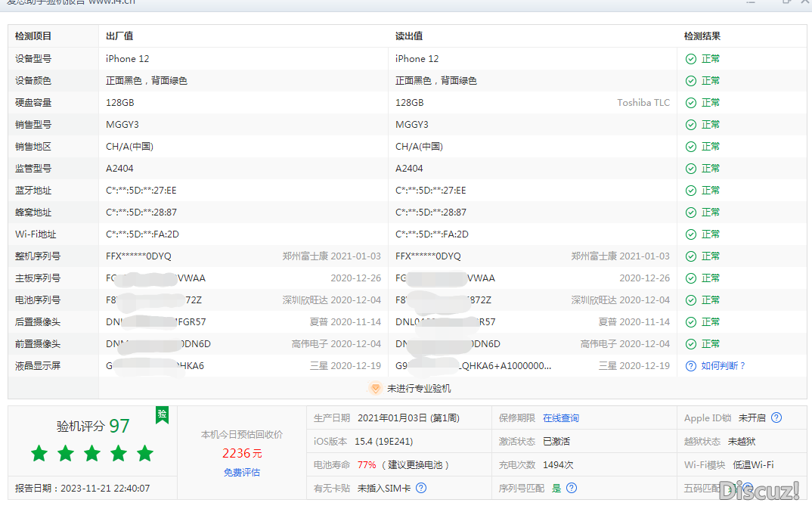
Task: Click the shield icon beside 未进行专业验机
Action: click(x=376, y=388)
